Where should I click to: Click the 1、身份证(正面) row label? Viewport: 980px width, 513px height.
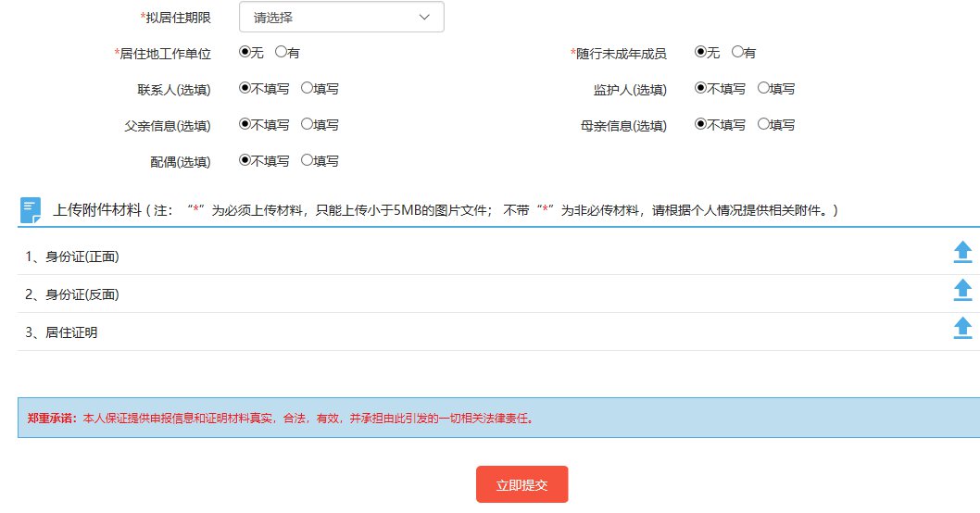pos(72,256)
